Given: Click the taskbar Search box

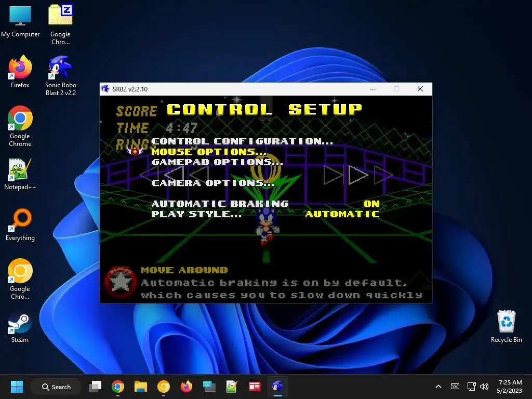Looking at the screenshot, I should coord(56,387).
